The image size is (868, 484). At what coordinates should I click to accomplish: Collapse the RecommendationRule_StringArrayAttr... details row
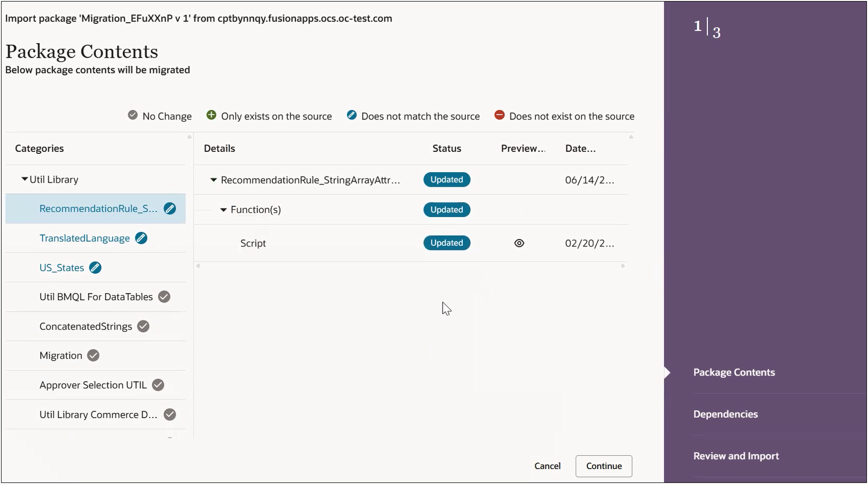coord(213,180)
